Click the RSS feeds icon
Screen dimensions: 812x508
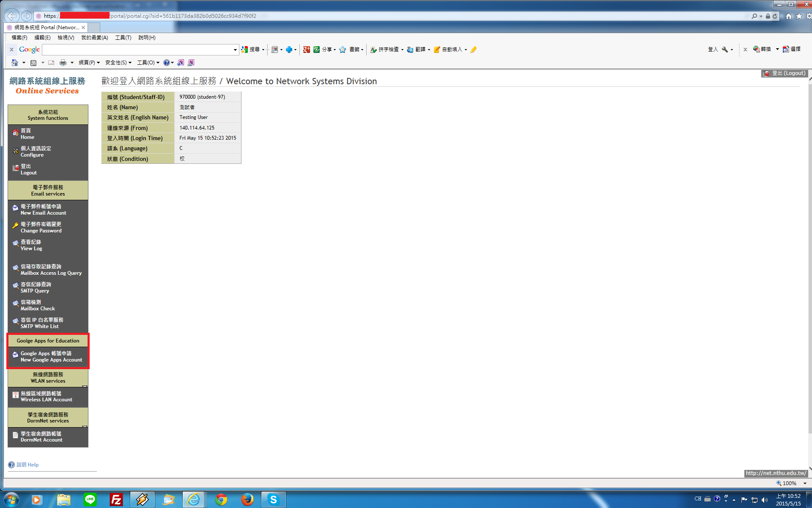(x=33, y=63)
